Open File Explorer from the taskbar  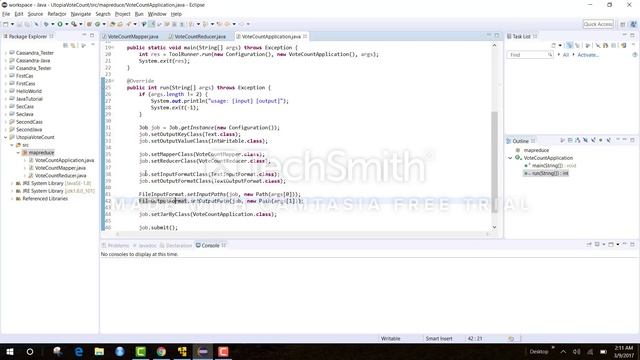[x=99, y=351]
